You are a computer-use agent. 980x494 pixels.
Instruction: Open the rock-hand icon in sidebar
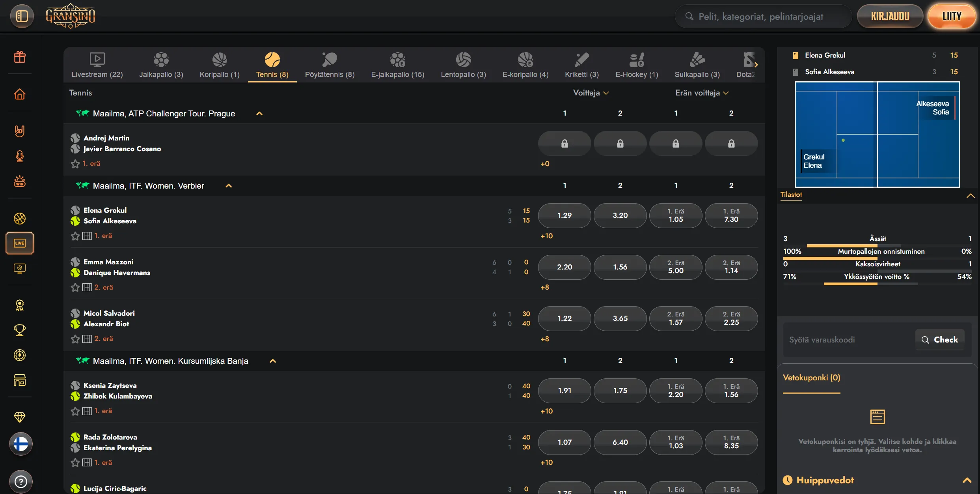pos(20,131)
